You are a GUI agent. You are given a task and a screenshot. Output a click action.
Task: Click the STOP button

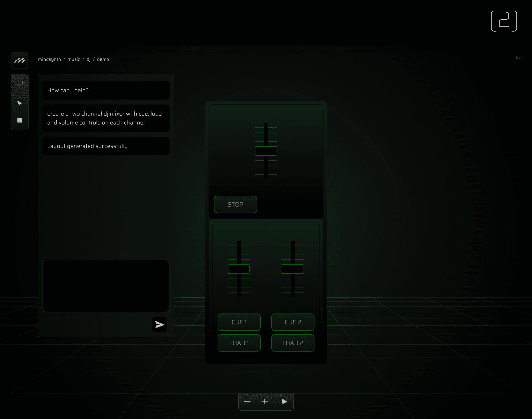point(235,204)
